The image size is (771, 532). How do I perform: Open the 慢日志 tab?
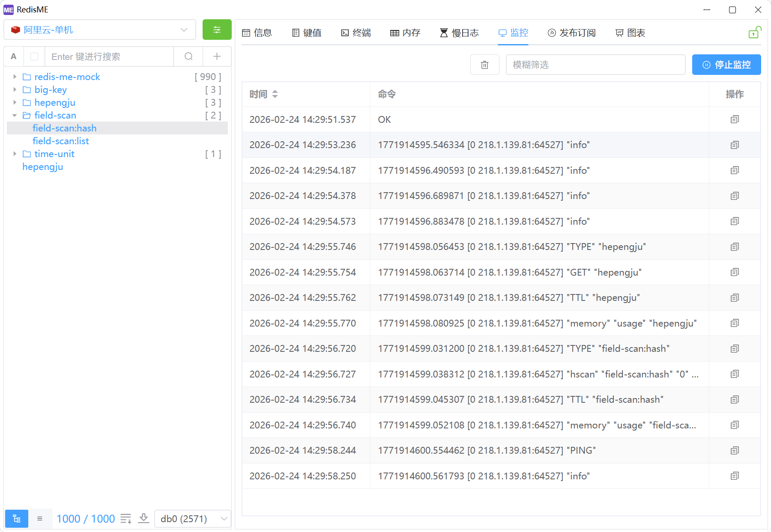click(459, 33)
